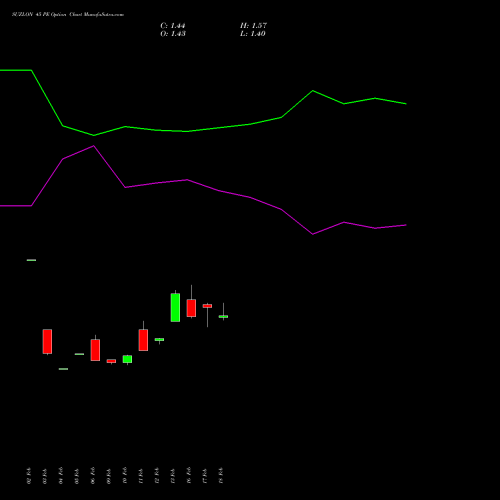Click the close value 'C: 1.44'
Viewport: 500px width, 500px height.
(x=173, y=26)
